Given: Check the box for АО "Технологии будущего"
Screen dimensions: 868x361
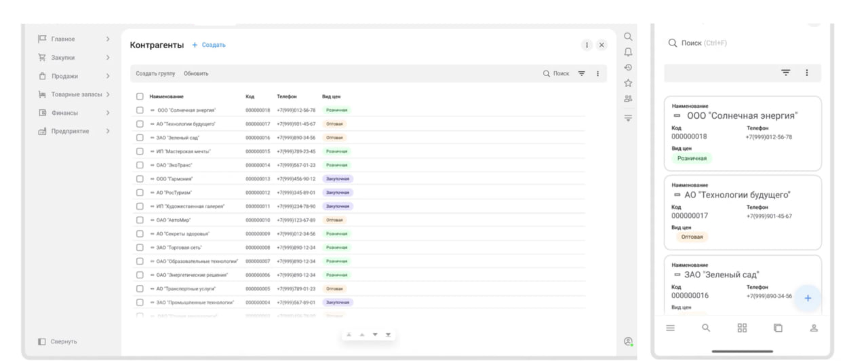Looking at the screenshot, I should pyautogui.click(x=140, y=123).
